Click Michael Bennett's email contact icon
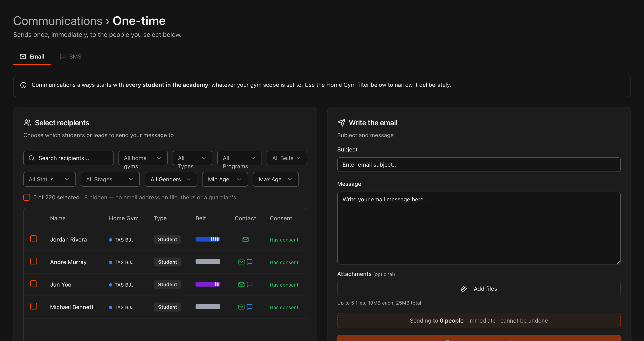The width and height of the screenshot is (644, 341). pyautogui.click(x=241, y=307)
